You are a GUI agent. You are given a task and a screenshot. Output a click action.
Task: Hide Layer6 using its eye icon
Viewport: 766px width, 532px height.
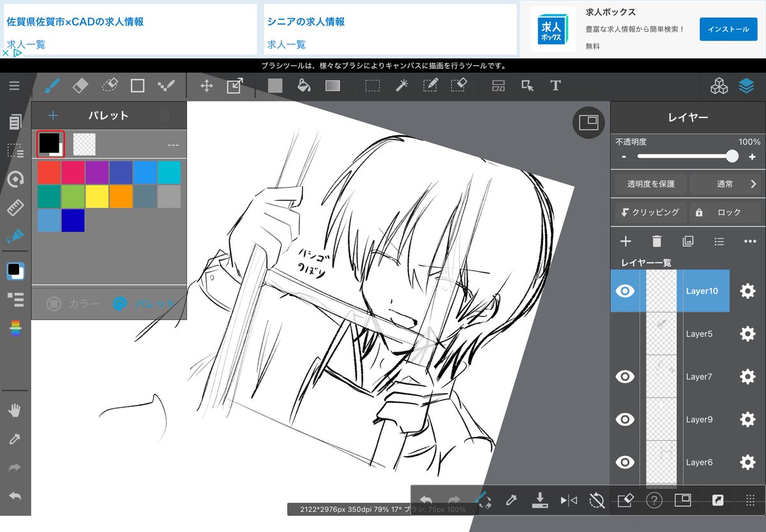click(x=625, y=462)
